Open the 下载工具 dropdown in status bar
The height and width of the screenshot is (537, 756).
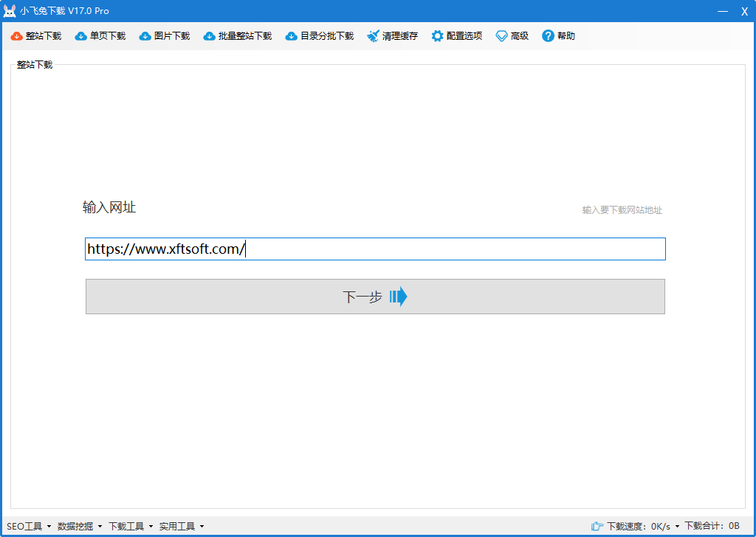[131, 526]
